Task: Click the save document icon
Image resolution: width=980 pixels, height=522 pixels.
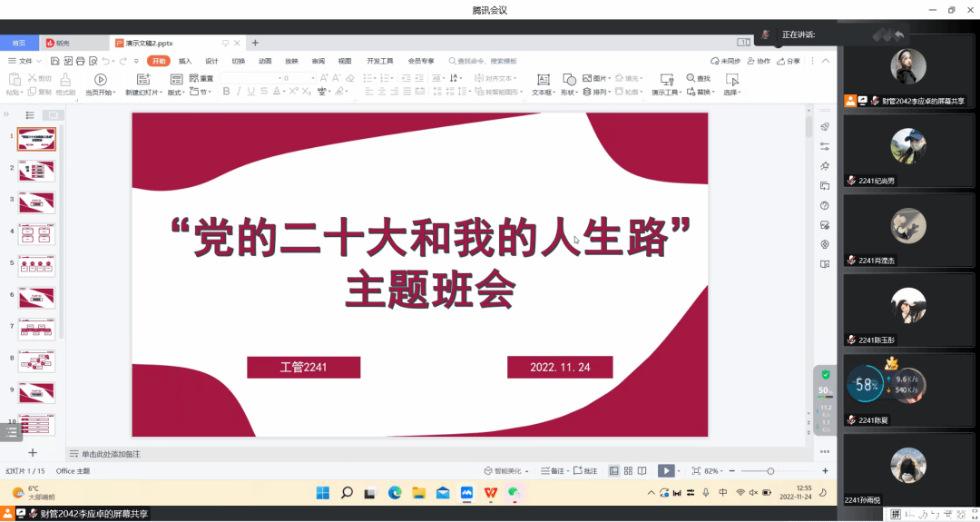Action: (55, 61)
